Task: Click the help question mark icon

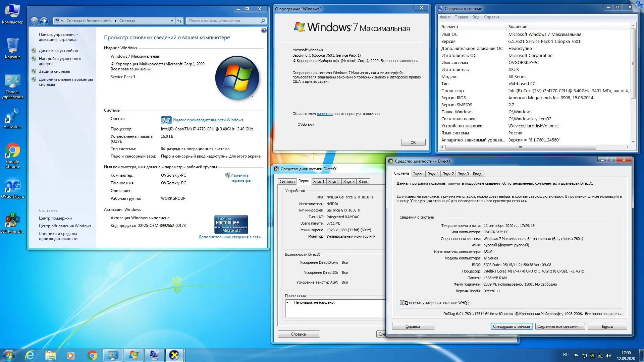Action: tap(264, 31)
